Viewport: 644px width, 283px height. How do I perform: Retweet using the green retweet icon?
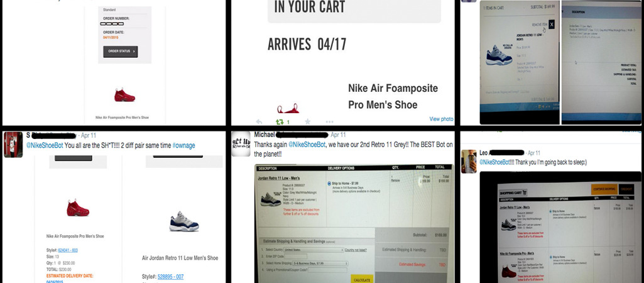click(280, 122)
